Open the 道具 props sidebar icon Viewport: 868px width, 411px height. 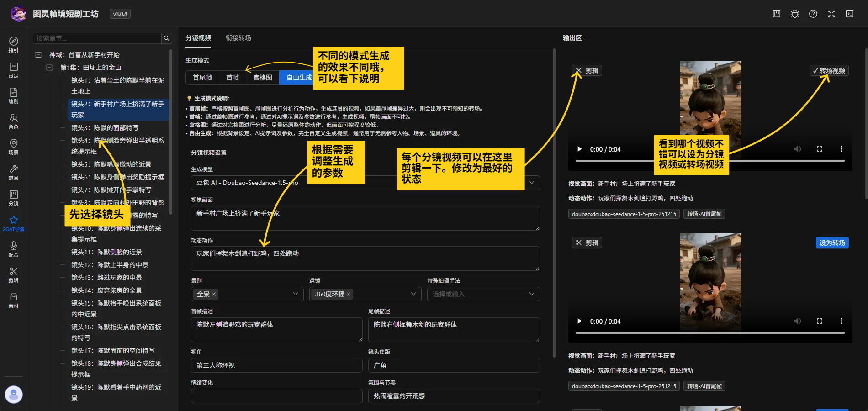14,172
